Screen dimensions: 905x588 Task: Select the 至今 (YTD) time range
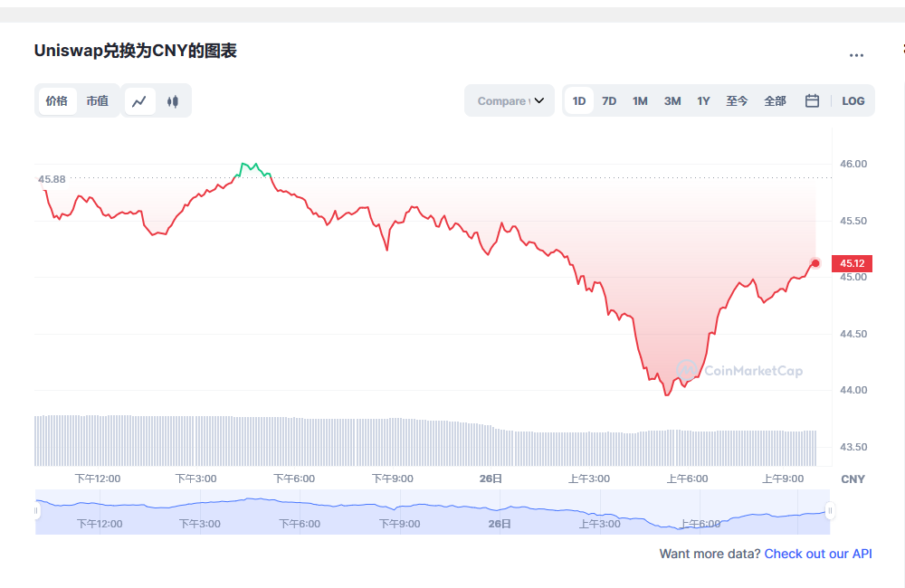[x=737, y=101]
